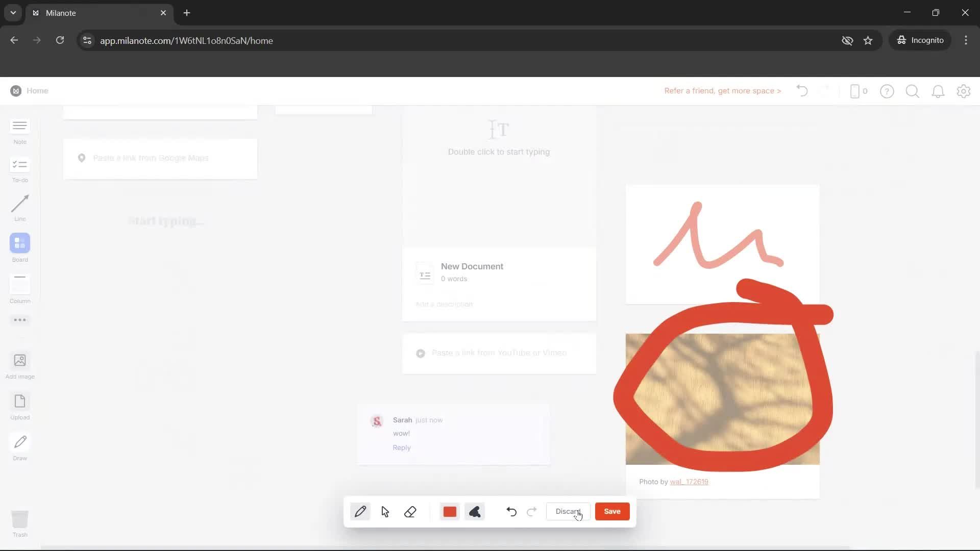Select the Pen tool in the drawing toolbar
Image resolution: width=980 pixels, height=551 pixels.
point(360,511)
